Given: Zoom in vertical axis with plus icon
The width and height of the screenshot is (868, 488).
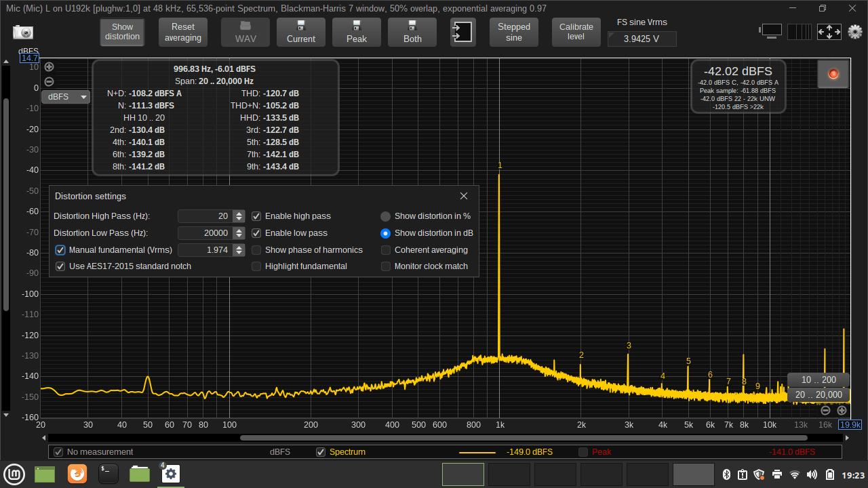Looking at the screenshot, I should click(x=49, y=66).
